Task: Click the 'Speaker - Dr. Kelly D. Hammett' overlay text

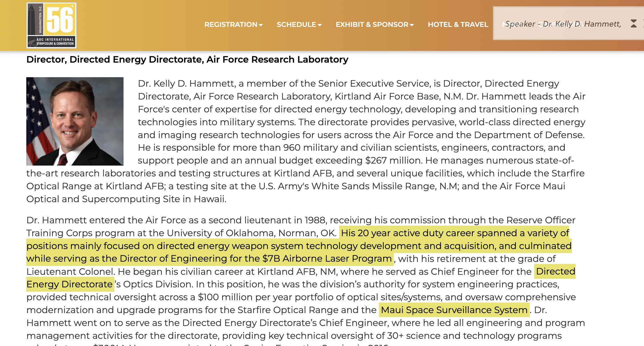Action: coord(563,24)
